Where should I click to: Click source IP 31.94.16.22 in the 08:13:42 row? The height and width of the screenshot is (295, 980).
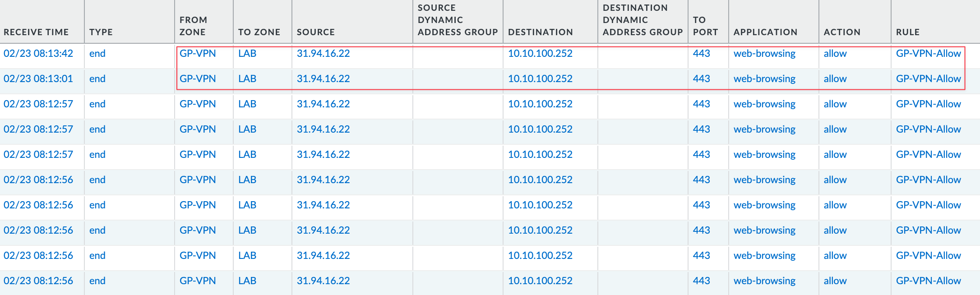click(x=323, y=53)
